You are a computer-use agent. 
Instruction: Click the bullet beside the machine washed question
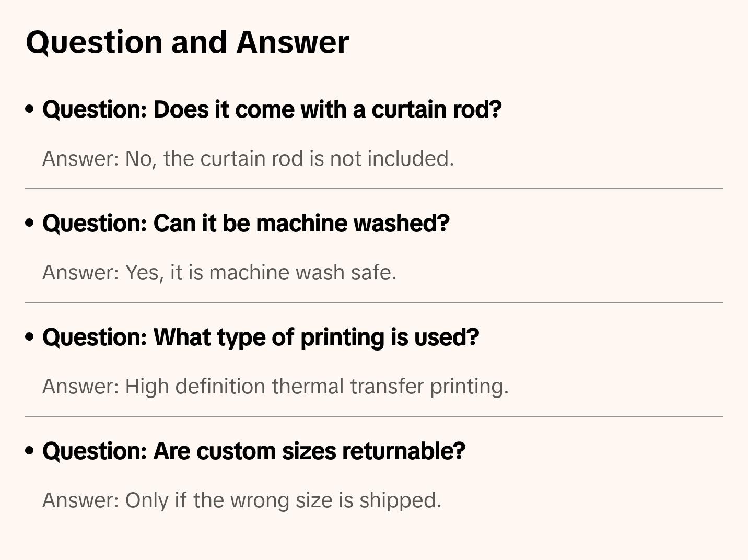[x=30, y=223]
